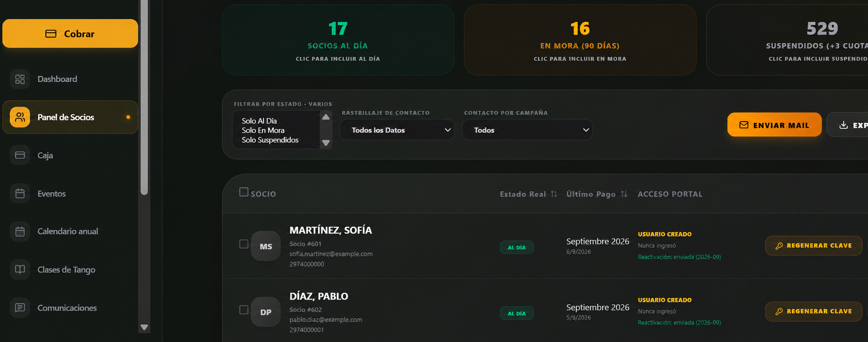Click the 529 Suspendidos card
Viewport: 868px width, 342px height.
coord(787,40)
